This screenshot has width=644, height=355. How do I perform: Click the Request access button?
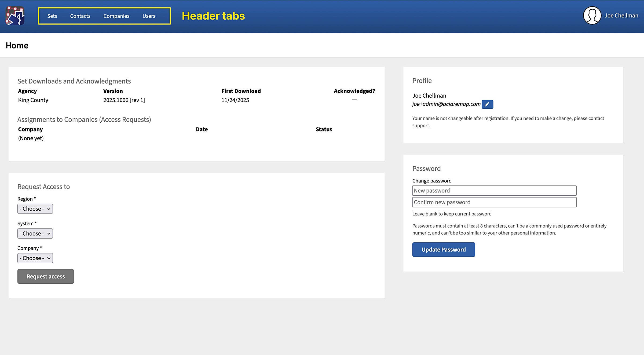pyautogui.click(x=45, y=276)
